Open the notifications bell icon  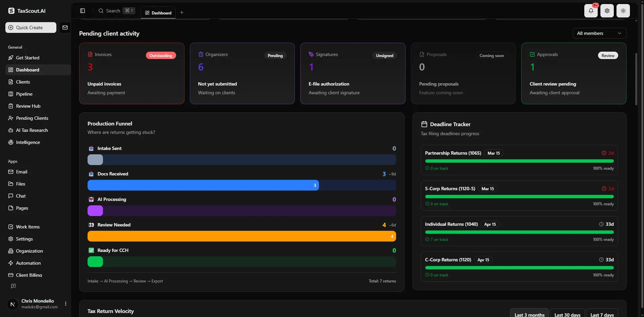coord(591,11)
